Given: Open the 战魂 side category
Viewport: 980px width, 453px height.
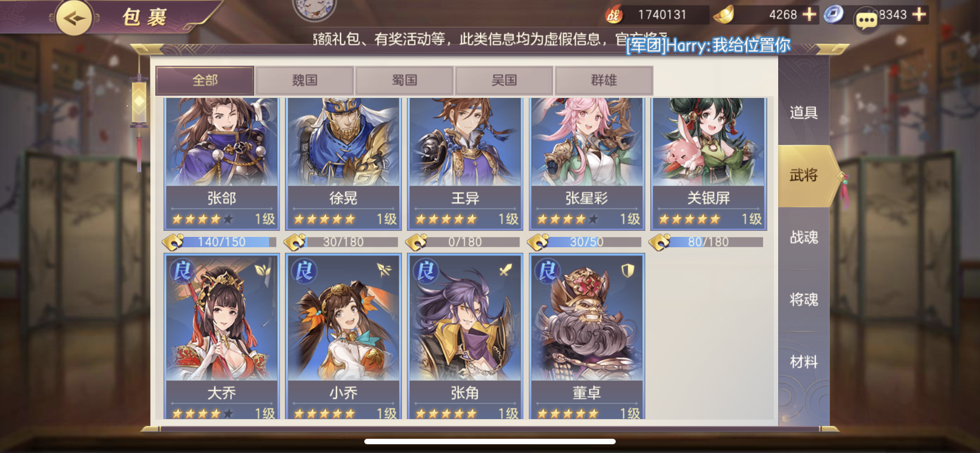Looking at the screenshot, I should (x=803, y=237).
